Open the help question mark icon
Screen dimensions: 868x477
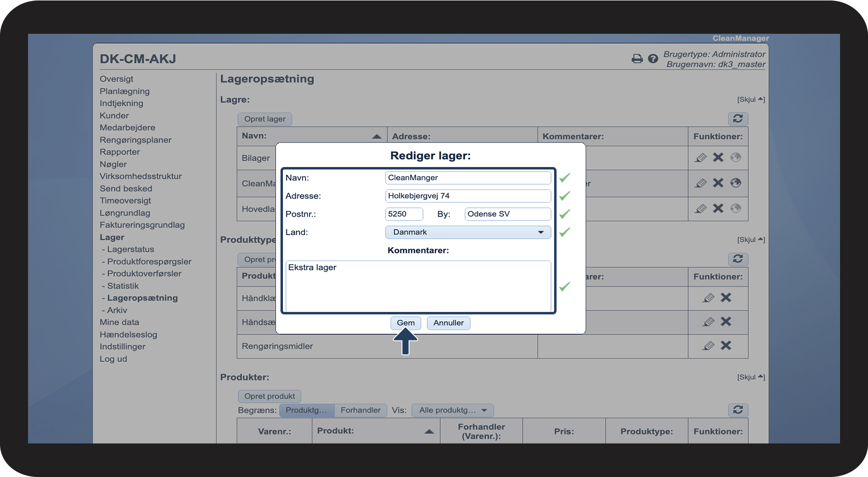click(x=653, y=59)
